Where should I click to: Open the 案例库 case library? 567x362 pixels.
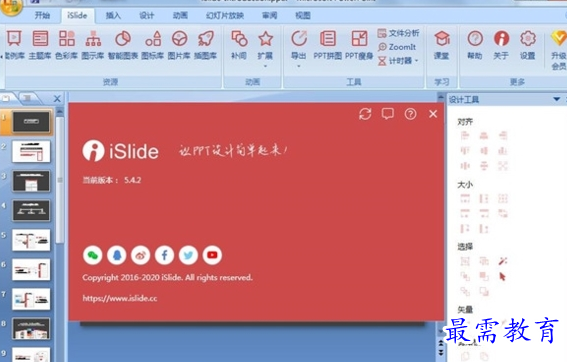point(14,45)
